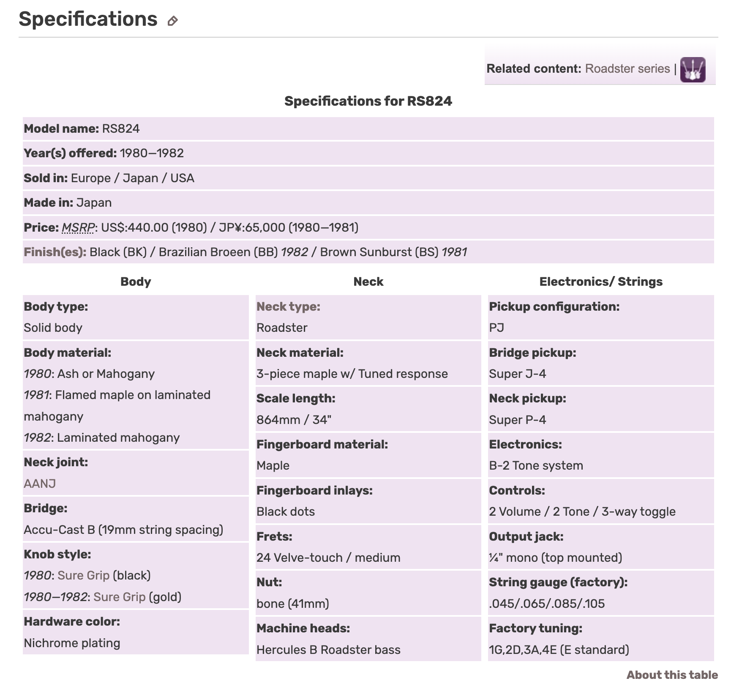Open the Sure Grip (gold) link
Viewport: 742px width, 700px height.
coord(119,597)
